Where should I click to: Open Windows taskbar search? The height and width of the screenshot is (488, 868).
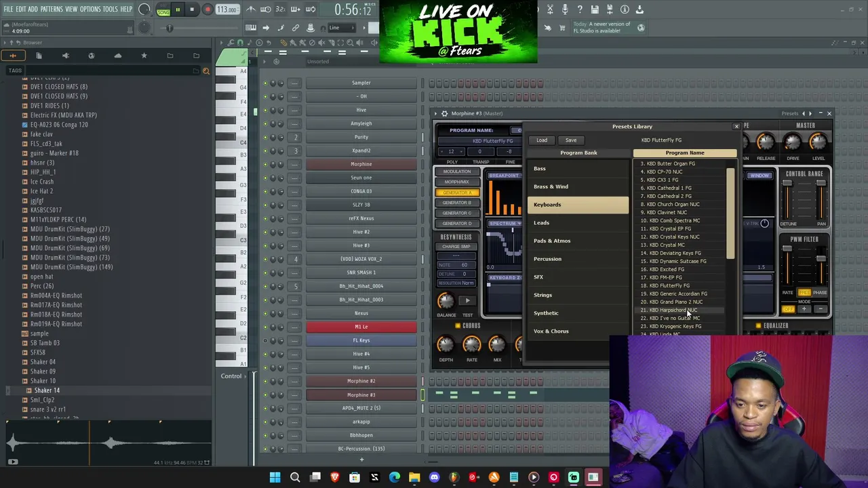click(x=295, y=478)
